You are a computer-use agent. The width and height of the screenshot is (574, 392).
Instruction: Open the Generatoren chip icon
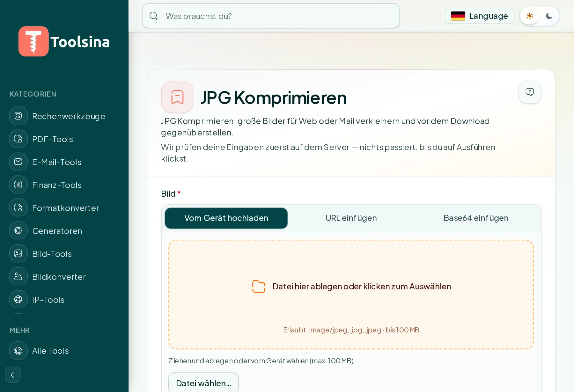18,231
